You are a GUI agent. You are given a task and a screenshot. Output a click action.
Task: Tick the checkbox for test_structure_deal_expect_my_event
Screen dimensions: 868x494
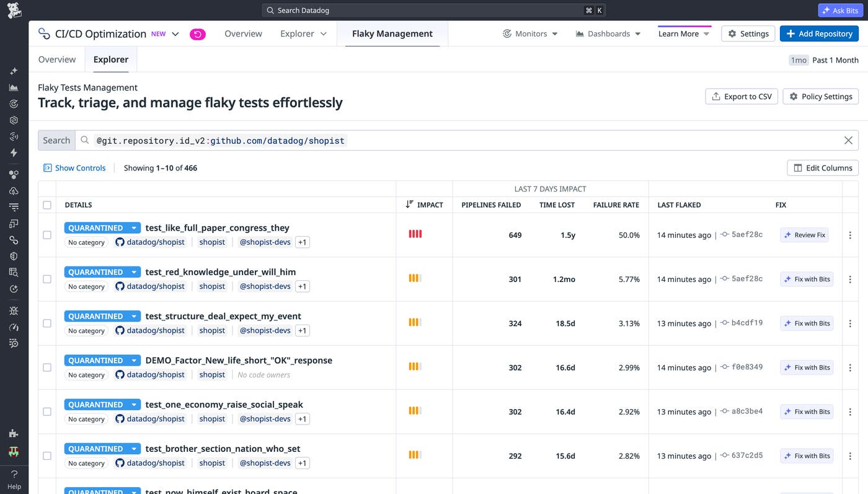47,323
